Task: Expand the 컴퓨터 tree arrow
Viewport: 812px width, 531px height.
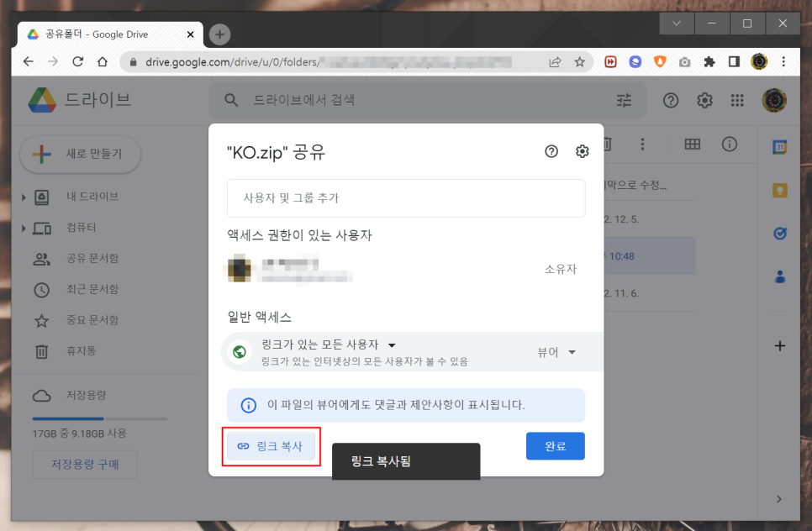Action: tap(24, 228)
